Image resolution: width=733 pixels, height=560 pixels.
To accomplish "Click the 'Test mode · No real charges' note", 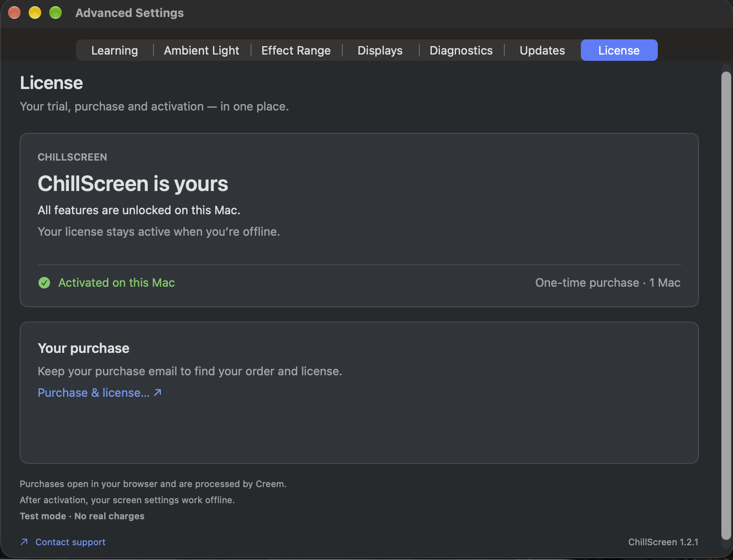I will (x=82, y=516).
